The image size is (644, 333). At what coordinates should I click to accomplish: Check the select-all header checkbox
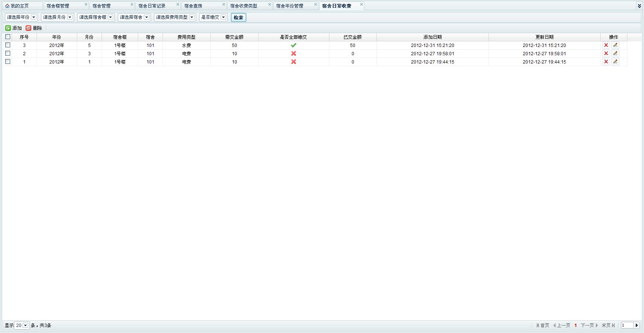click(x=8, y=37)
